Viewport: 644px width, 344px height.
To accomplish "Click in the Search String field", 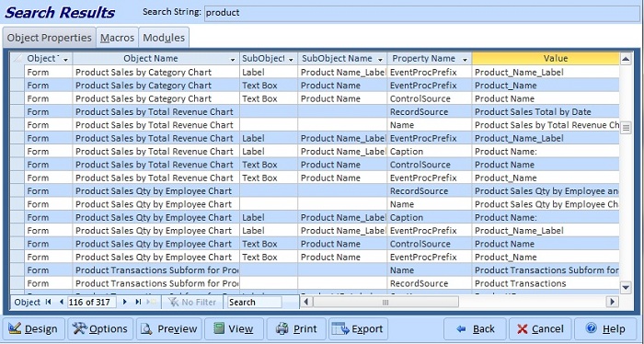I will [421, 13].
